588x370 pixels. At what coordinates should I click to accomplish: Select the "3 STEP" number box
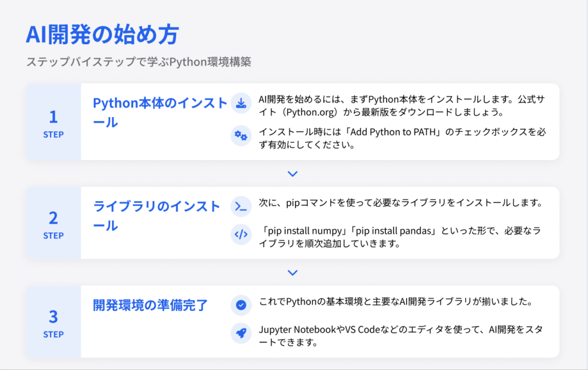pyautogui.click(x=53, y=322)
